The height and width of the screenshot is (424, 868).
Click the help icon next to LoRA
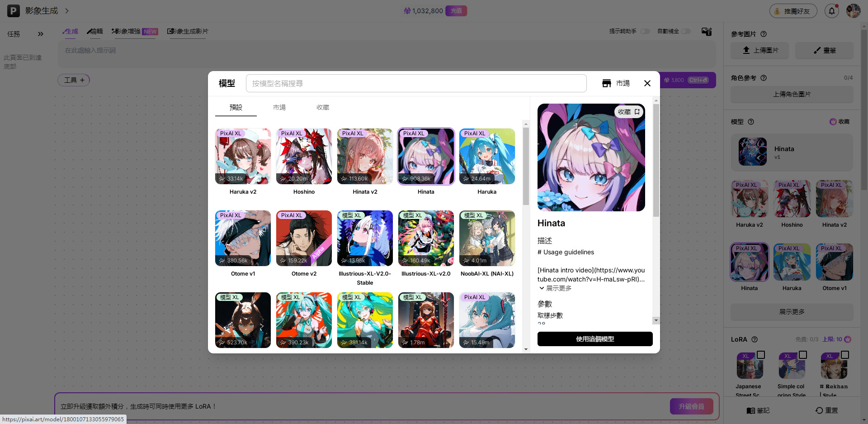(x=755, y=339)
